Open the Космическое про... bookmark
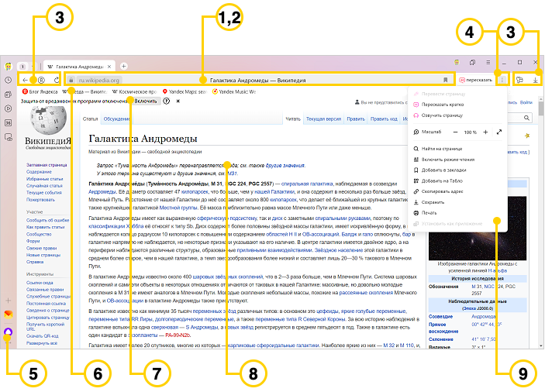 tap(135, 91)
